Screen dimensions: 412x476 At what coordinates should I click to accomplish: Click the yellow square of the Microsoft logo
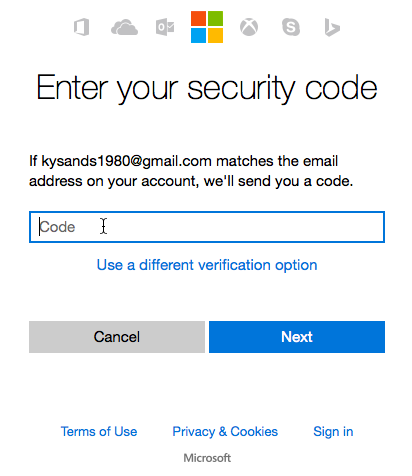click(215, 36)
